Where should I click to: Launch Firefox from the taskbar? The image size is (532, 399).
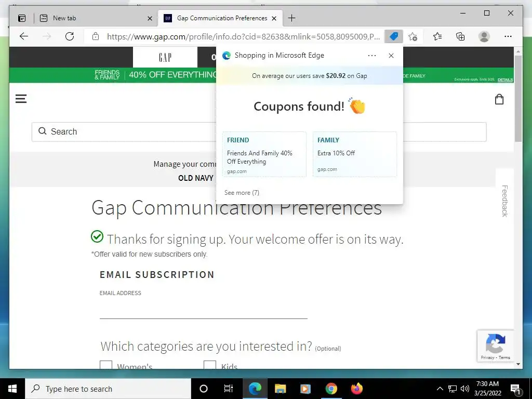pos(356,389)
